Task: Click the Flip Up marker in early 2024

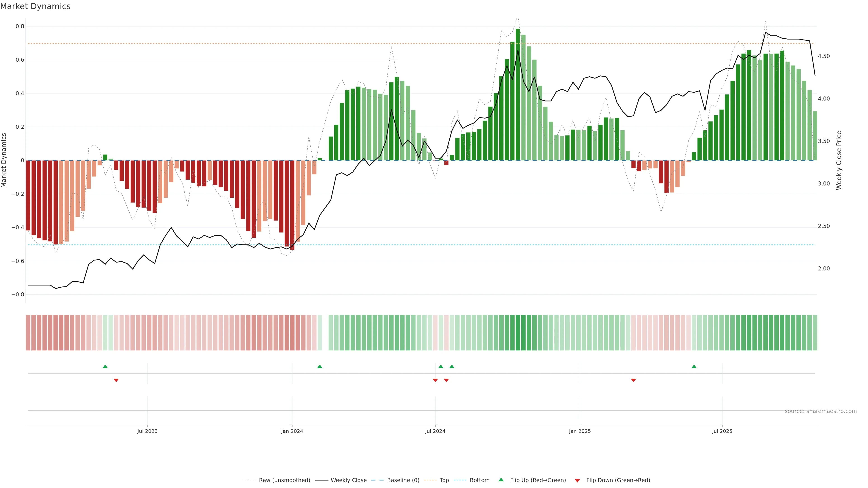Action: coord(320,366)
